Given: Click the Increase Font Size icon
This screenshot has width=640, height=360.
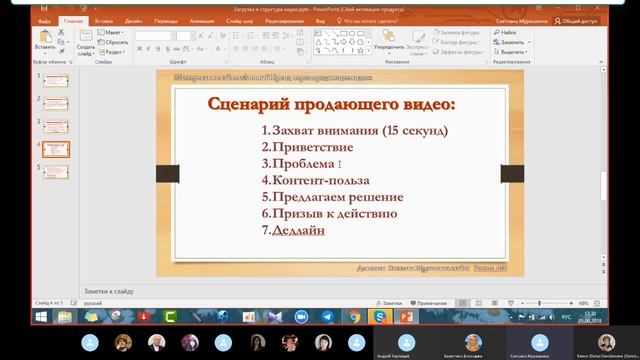Looking at the screenshot, I should 201,36.
